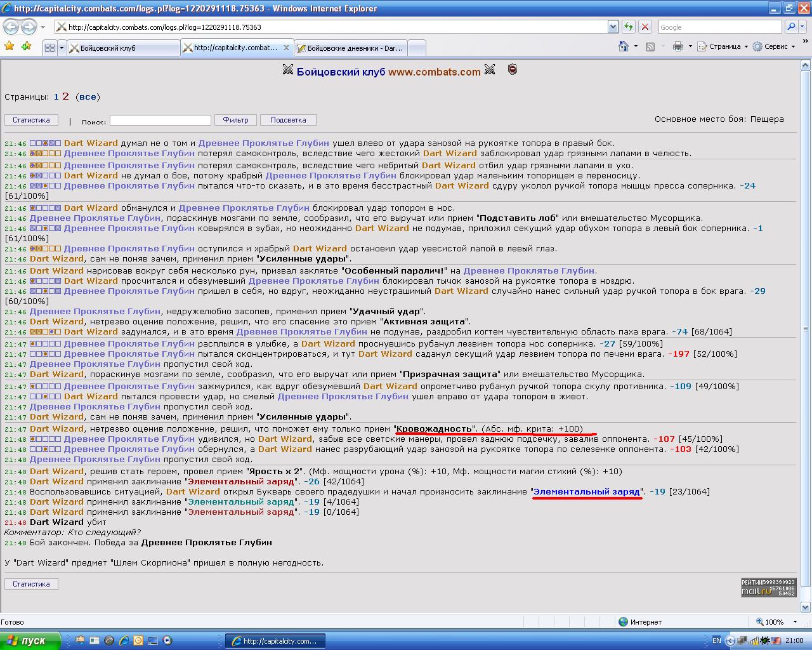This screenshot has width=812, height=650.
Task: Click the Подсветка button
Action: 288,120
